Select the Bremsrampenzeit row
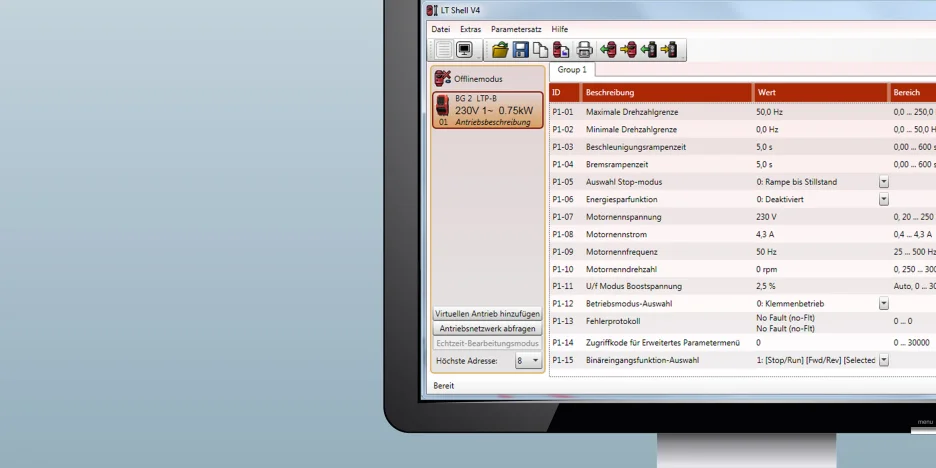This screenshot has height=468, width=936. click(x=743, y=164)
